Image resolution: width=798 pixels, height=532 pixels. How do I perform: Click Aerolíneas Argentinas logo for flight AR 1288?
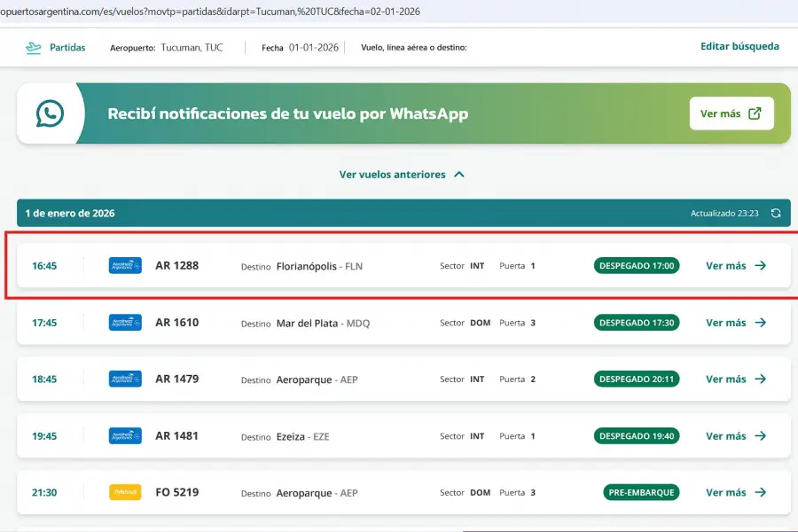(125, 265)
